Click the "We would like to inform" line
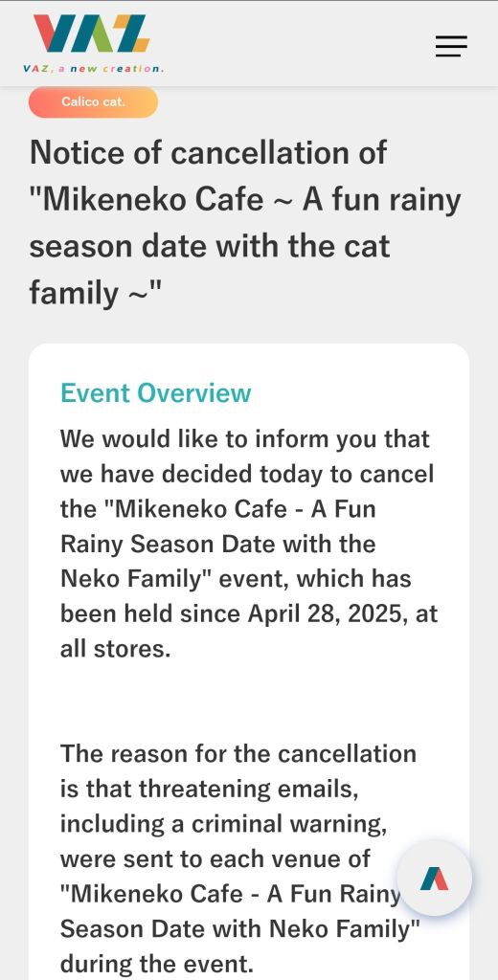The width and height of the screenshot is (498, 980). [x=244, y=438]
